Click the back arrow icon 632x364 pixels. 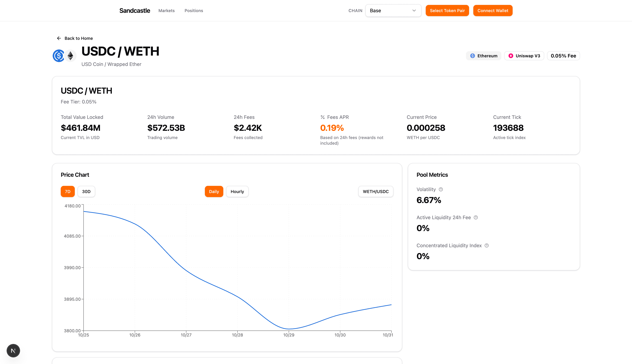pyautogui.click(x=59, y=38)
